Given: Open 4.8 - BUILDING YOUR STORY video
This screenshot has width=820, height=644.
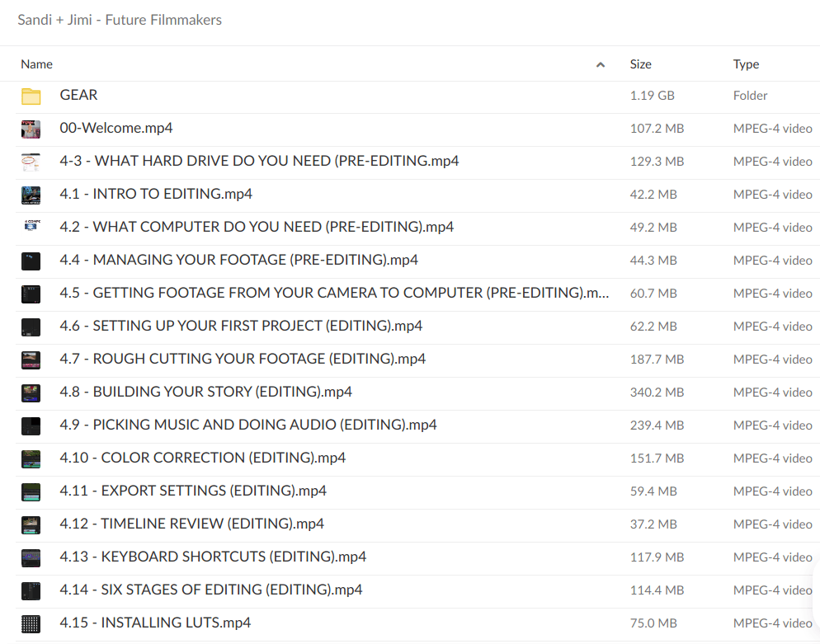Looking at the screenshot, I should [205, 393].
